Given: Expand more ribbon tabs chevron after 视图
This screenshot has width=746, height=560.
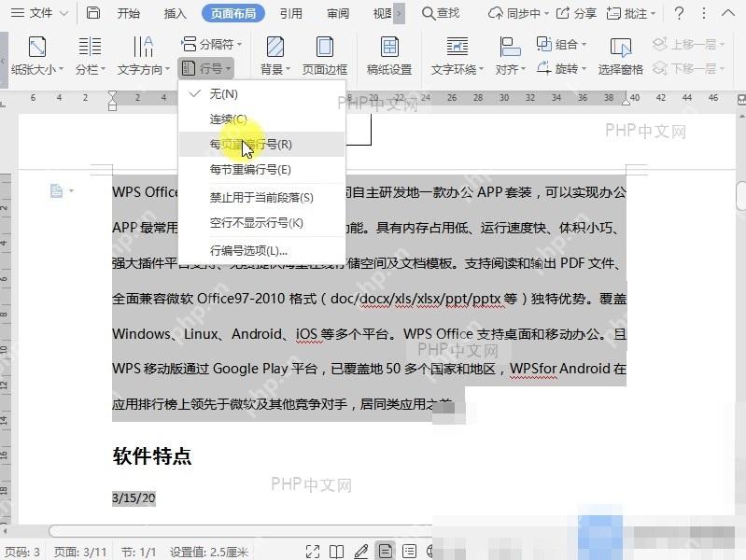Looking at the screenshot, I should tap(400, 13).
